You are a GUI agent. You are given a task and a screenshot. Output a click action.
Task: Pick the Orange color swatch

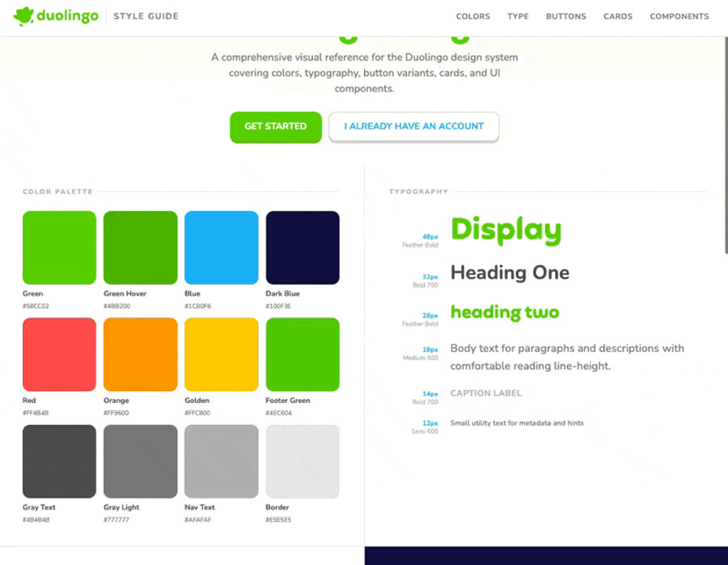(140, 355)
